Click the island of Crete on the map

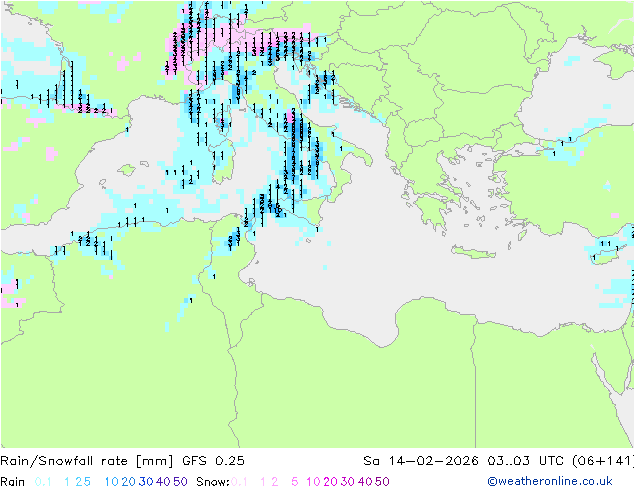473,251
